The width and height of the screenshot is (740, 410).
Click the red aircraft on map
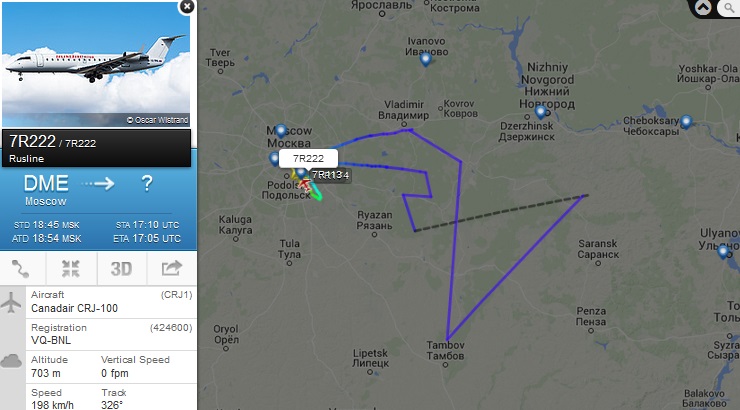(x=304, y=184)
